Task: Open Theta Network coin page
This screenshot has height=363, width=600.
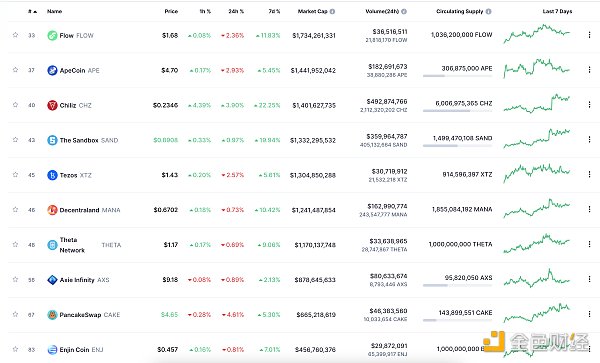Action: [x=72, y=245]
